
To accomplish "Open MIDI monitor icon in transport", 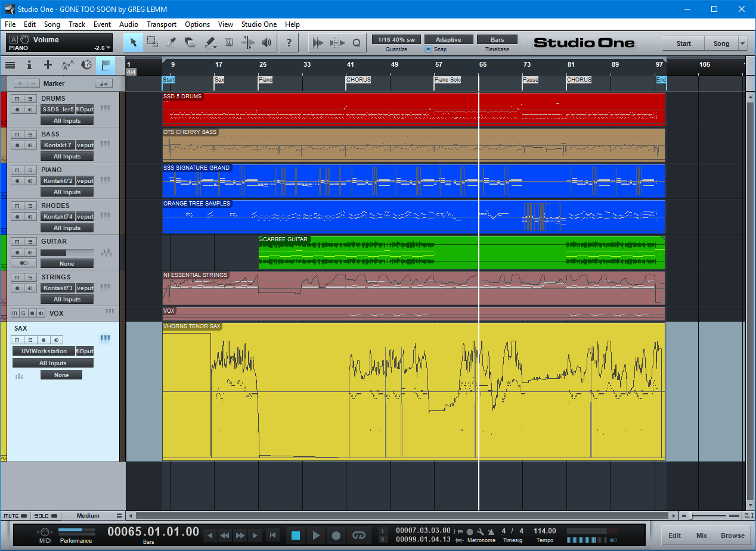I will (x=45, y=531).
